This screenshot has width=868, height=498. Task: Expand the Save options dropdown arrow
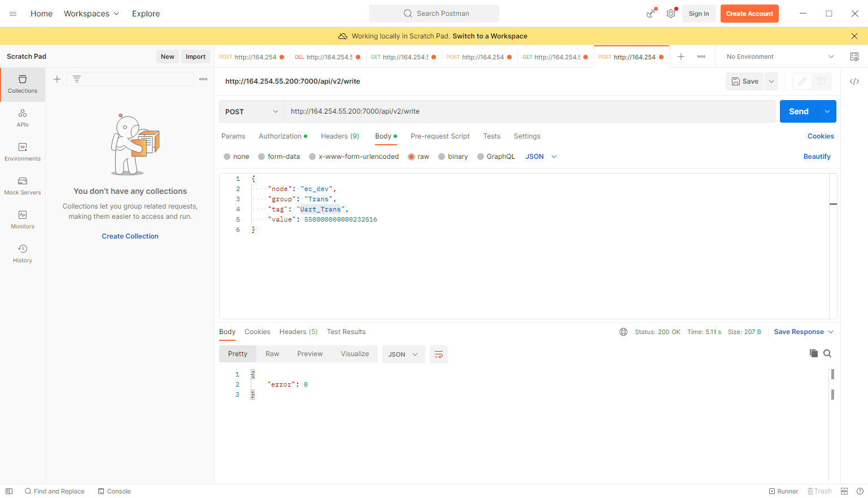coord(771,81)
